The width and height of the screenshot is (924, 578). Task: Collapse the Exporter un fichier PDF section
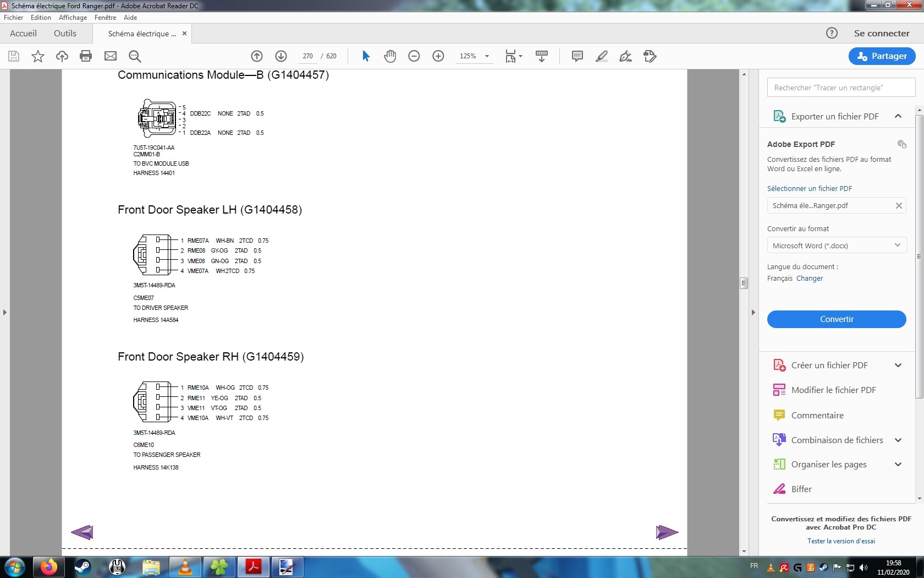(x=898, y=116)
